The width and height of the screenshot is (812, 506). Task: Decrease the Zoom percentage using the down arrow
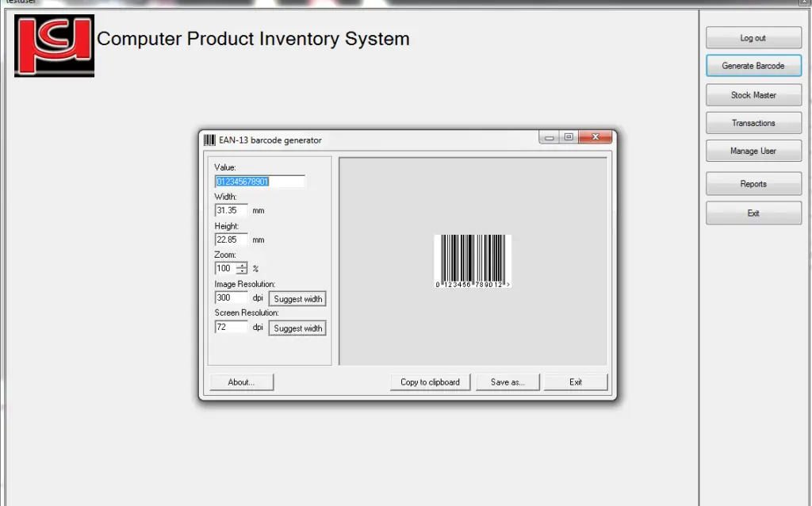coord(243,270)
